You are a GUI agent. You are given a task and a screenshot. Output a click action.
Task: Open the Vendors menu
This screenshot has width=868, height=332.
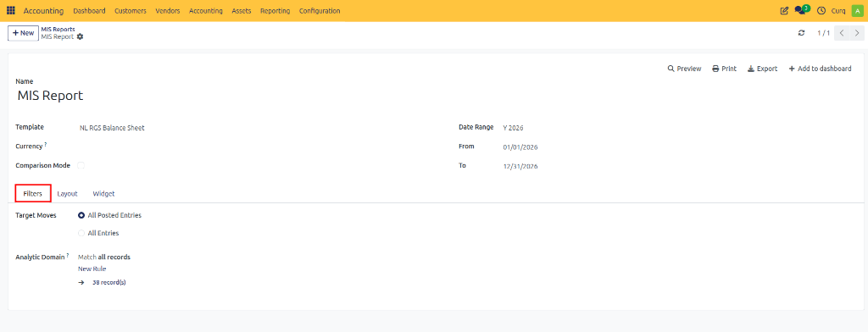(168, 10)
